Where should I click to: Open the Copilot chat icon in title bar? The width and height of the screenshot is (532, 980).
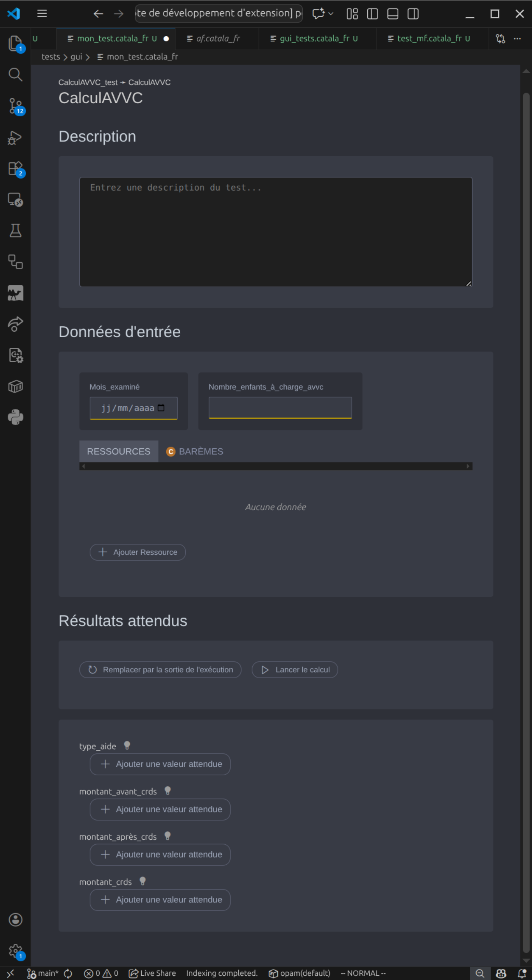(x=318, y=14)
